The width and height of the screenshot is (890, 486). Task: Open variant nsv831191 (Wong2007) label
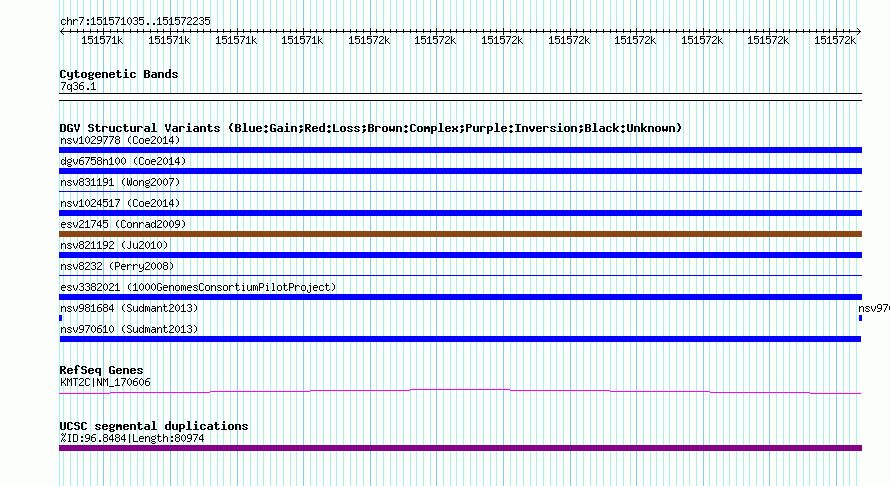tap(120, 182)
